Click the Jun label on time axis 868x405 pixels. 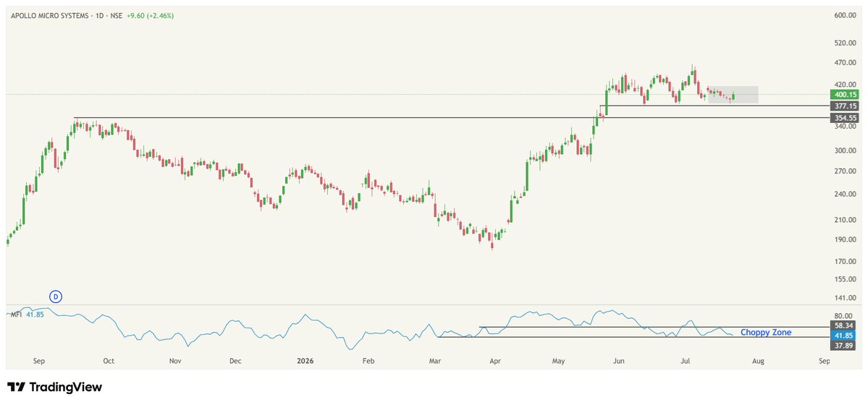click(x=619, y=362)
